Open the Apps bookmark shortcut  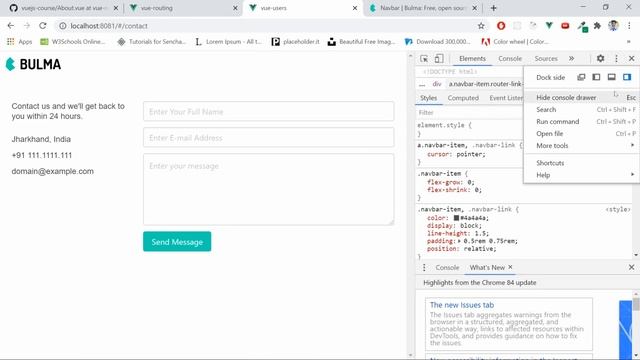point(20,42)
